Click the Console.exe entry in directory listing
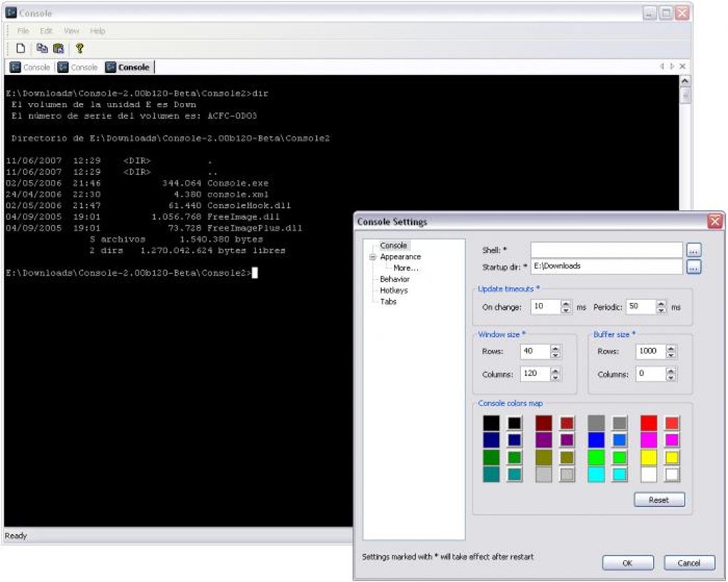This screenshot has width=728, height=582. pos(238,184)
